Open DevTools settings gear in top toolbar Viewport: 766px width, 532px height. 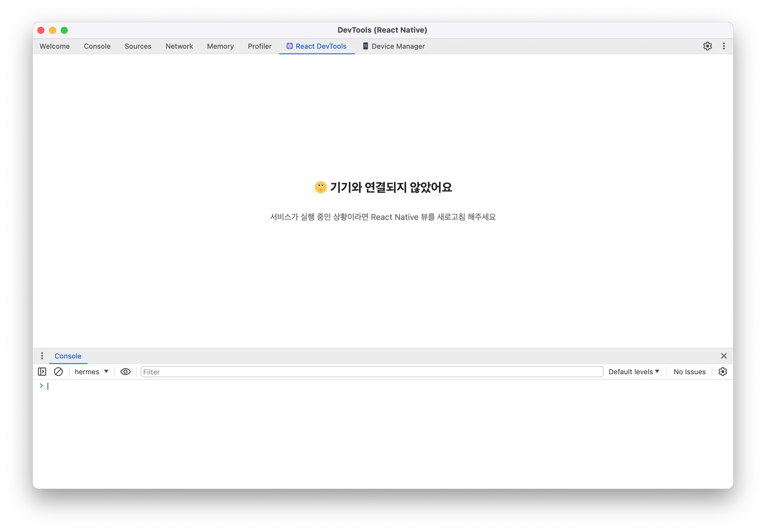pyautogui.click(x=707, y=46)
